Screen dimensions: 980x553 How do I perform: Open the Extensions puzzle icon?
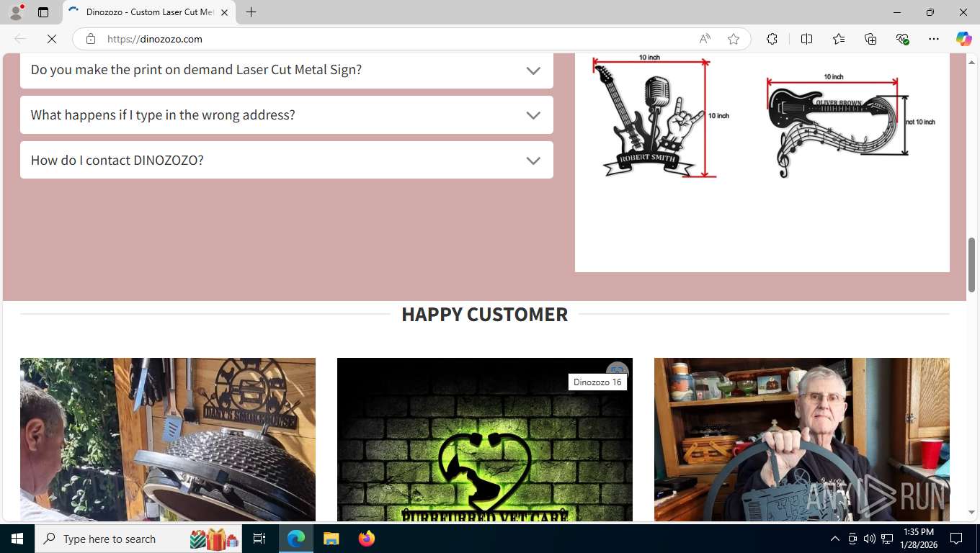point(772,39)
